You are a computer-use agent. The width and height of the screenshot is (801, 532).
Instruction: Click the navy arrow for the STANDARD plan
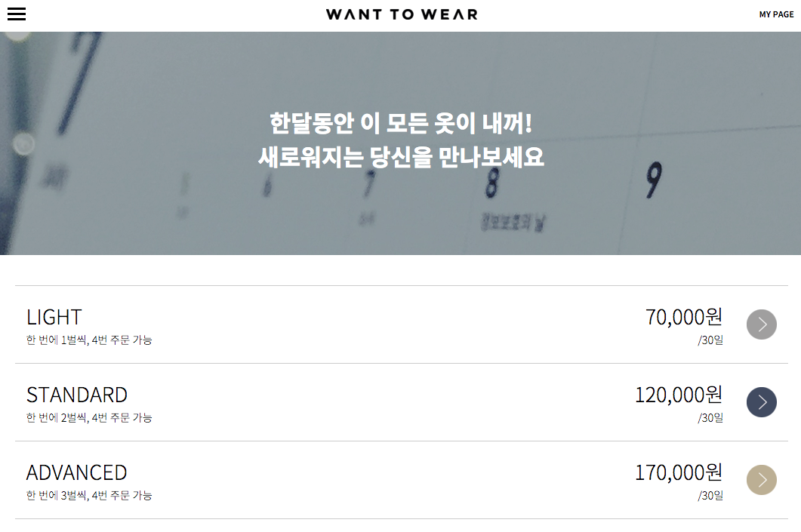point(761,402)
